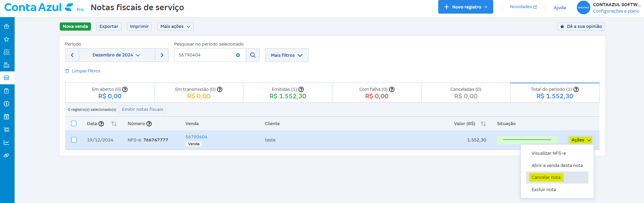Image resolution: width=644 pixels, height=203 pixels.
Task: Clear the search field with the x icon
Action: click(238, 55)
